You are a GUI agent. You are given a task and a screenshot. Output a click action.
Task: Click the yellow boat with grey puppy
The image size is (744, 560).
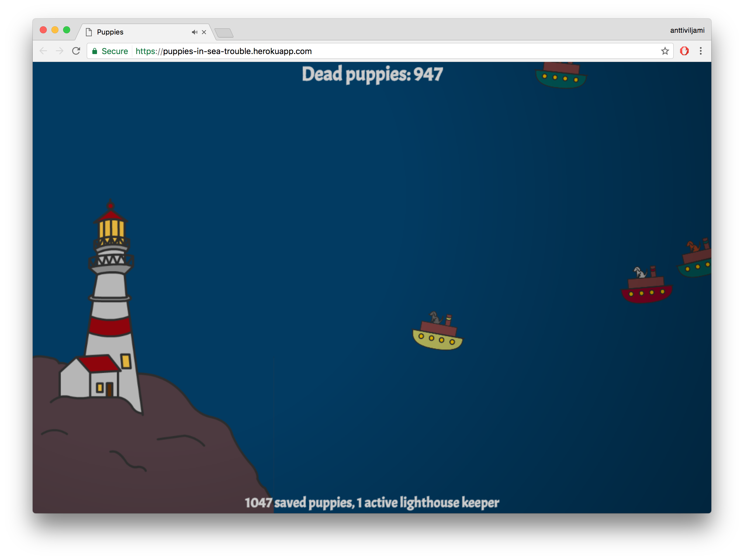click(437, 331)
